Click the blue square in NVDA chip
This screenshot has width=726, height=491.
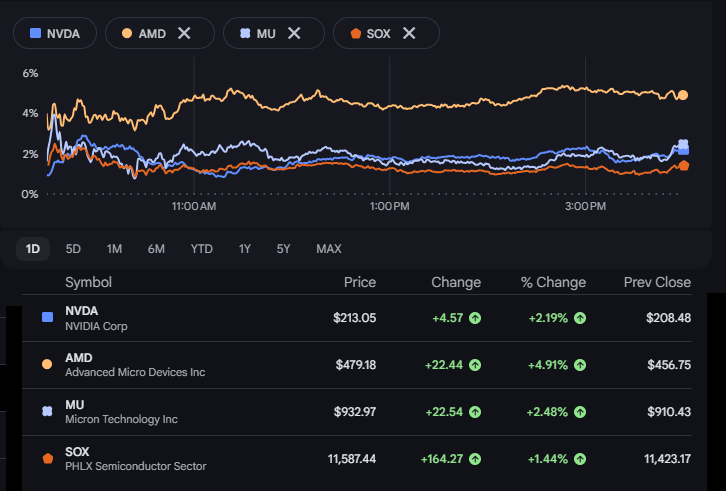click(35, 33)
